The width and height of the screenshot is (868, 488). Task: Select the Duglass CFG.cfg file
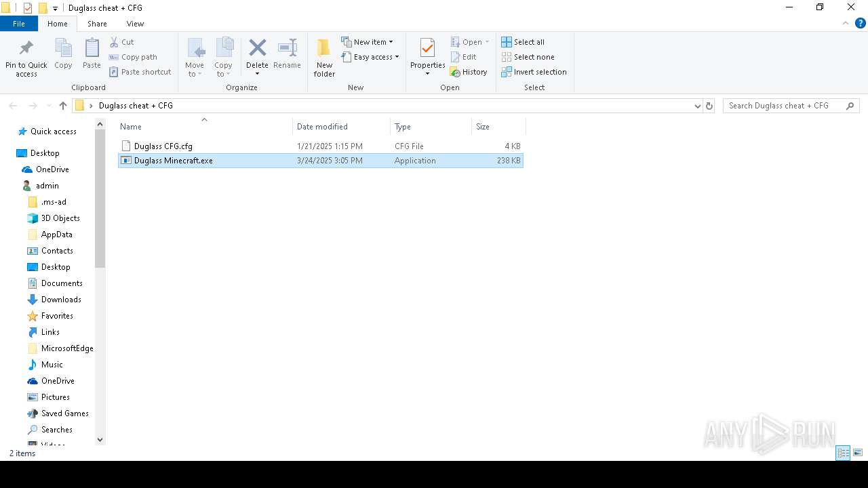click(321, 146)
